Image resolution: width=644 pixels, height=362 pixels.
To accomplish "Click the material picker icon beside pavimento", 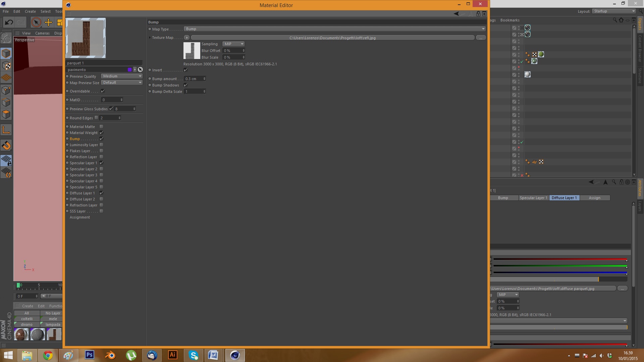I will pyautogui.click(x=140, y=70).
